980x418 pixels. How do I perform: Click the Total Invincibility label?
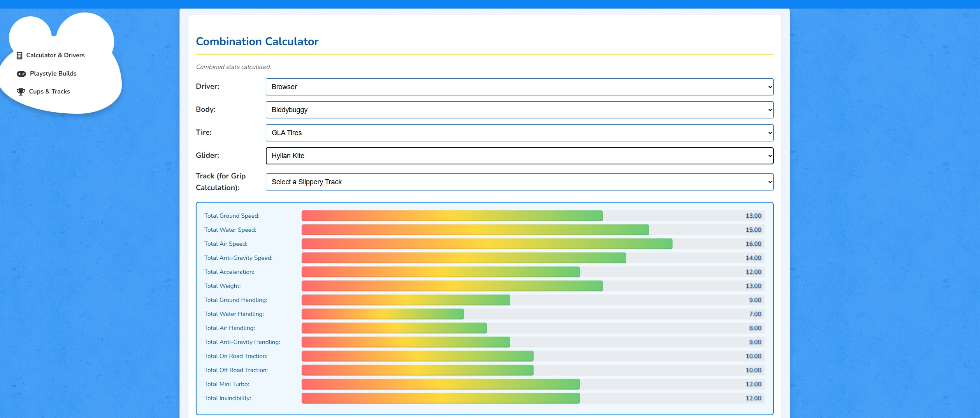pos(228,398)
